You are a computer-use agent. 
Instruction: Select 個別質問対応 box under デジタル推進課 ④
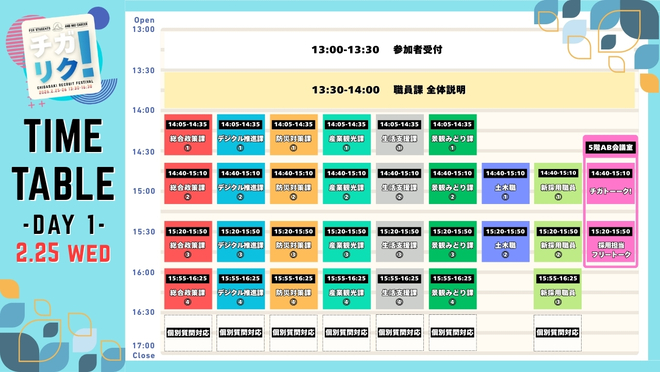[x=241, y=333]
